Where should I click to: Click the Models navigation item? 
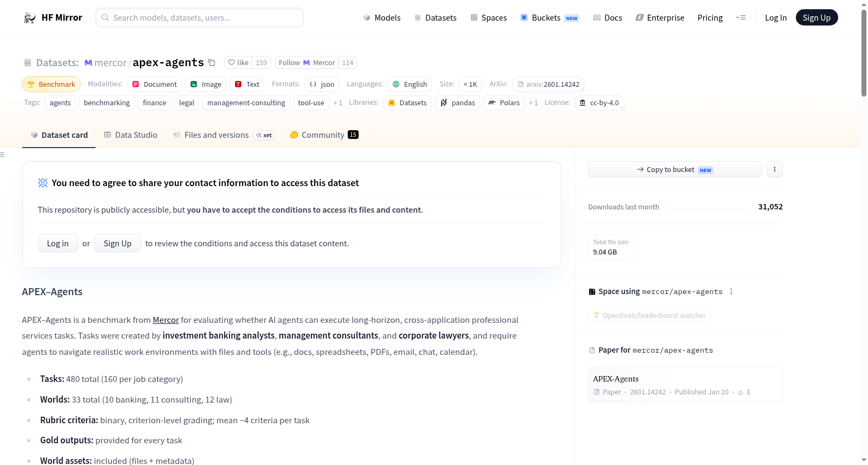pyautogui.click(x=382, y=18)
